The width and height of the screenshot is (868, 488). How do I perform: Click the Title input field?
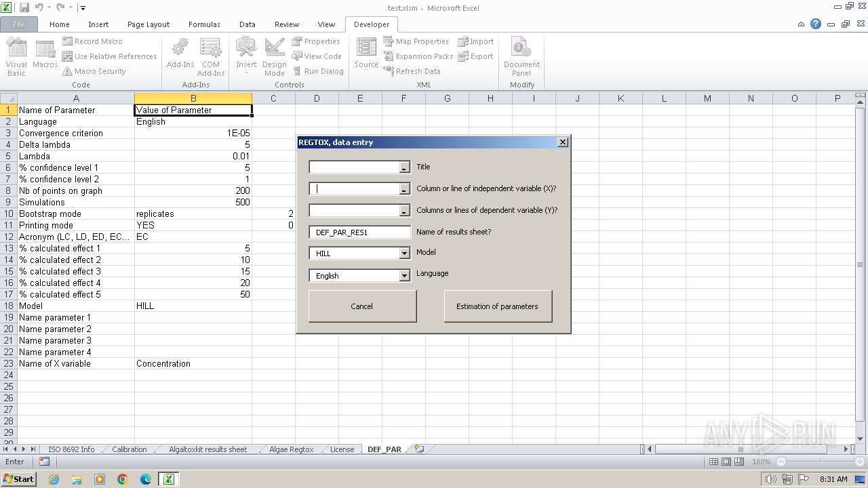354,167
